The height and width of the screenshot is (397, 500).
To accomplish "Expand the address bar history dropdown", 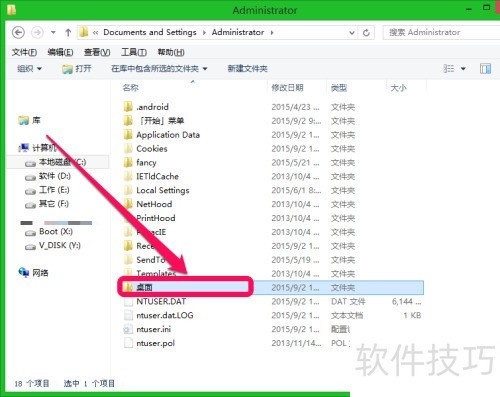I will coord(352,33).
